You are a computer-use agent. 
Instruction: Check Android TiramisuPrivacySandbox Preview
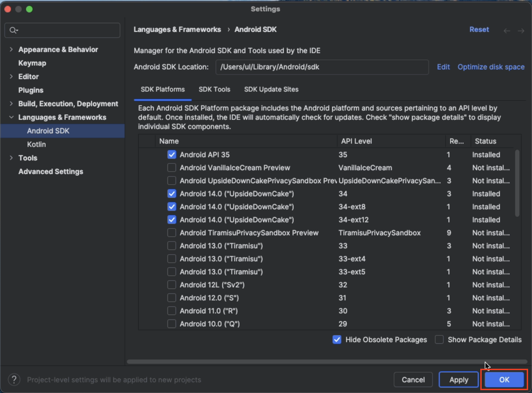point(172,233)
